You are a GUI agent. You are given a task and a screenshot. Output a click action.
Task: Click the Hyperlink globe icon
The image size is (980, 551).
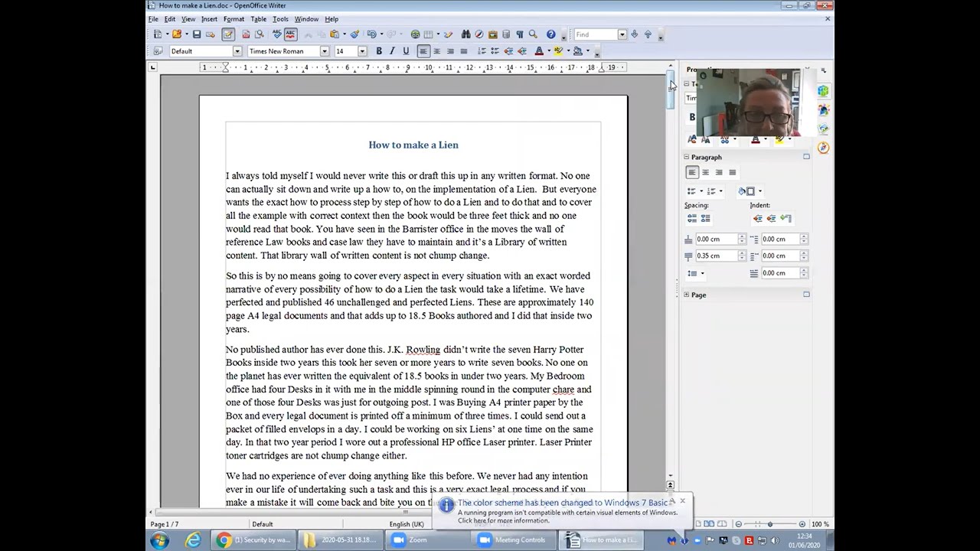click(416, 34)
